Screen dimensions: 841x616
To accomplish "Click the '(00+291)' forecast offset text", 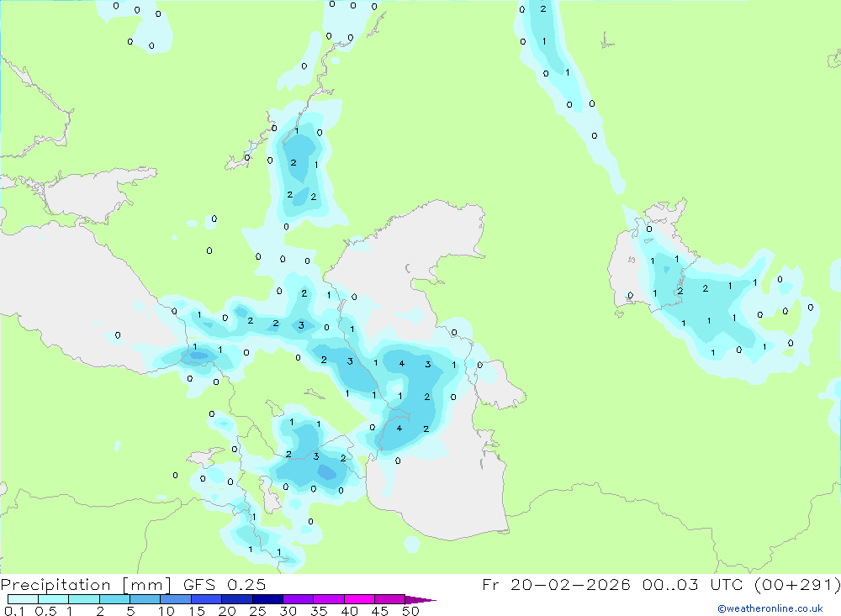I will click(x=797, y=584).
